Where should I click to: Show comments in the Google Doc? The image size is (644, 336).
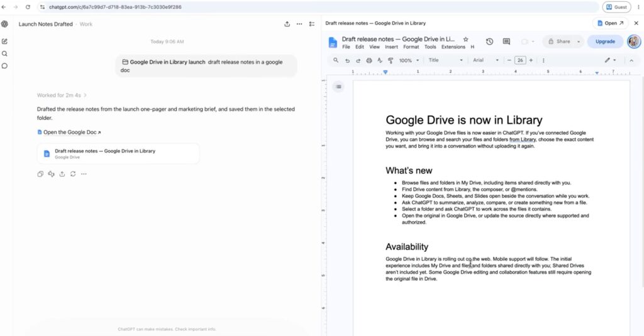tap(506, 41)
